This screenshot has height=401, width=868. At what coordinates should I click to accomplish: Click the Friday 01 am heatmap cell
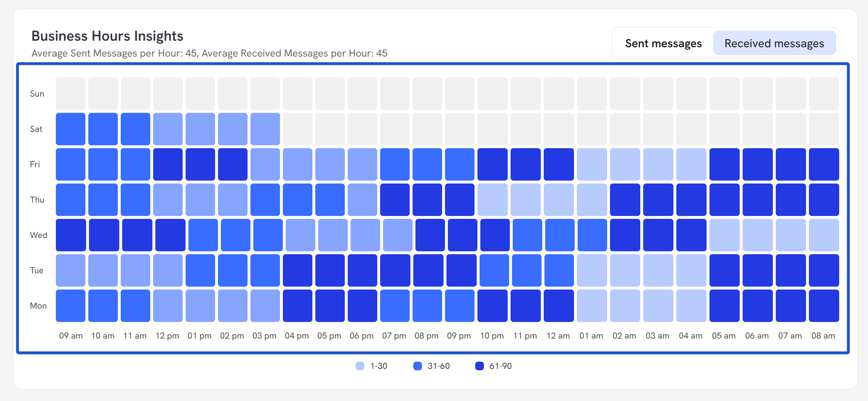(592, 164)
